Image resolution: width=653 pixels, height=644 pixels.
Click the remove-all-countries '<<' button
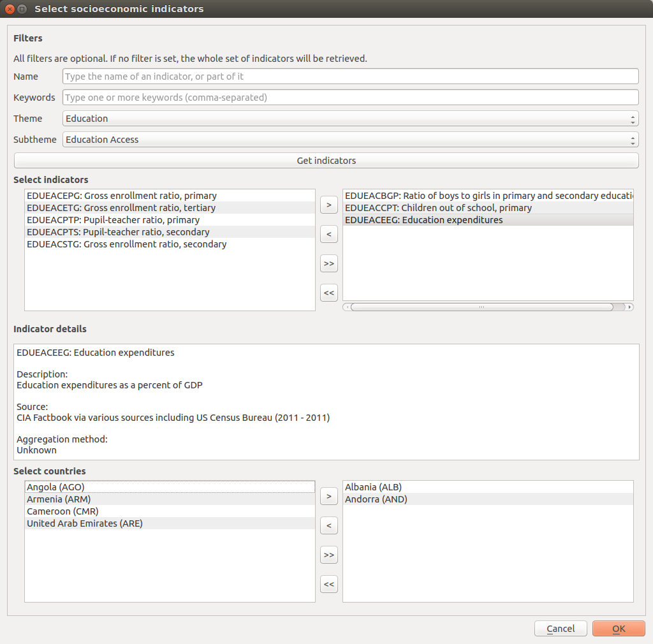point(328,584)
